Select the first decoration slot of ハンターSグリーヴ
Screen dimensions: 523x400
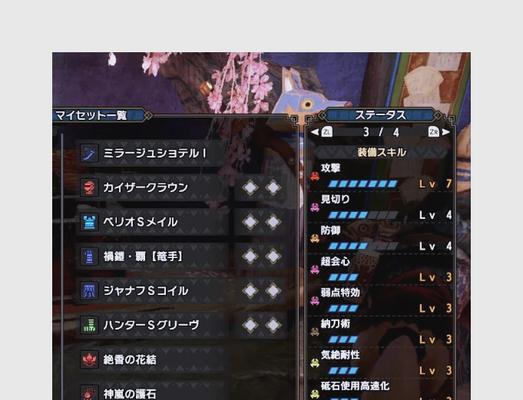pyautogui.click(x=250, y=325)
